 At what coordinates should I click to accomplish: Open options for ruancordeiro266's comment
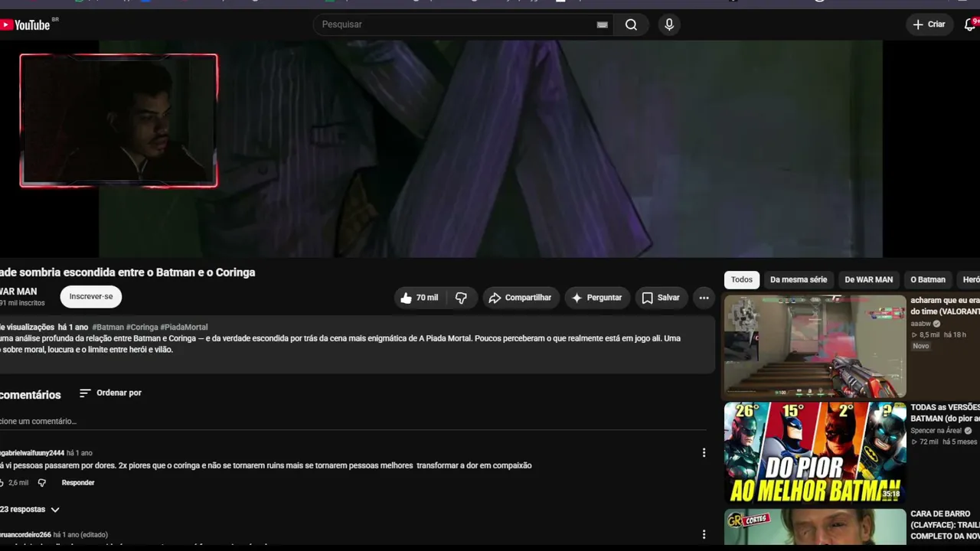(704, 534)
